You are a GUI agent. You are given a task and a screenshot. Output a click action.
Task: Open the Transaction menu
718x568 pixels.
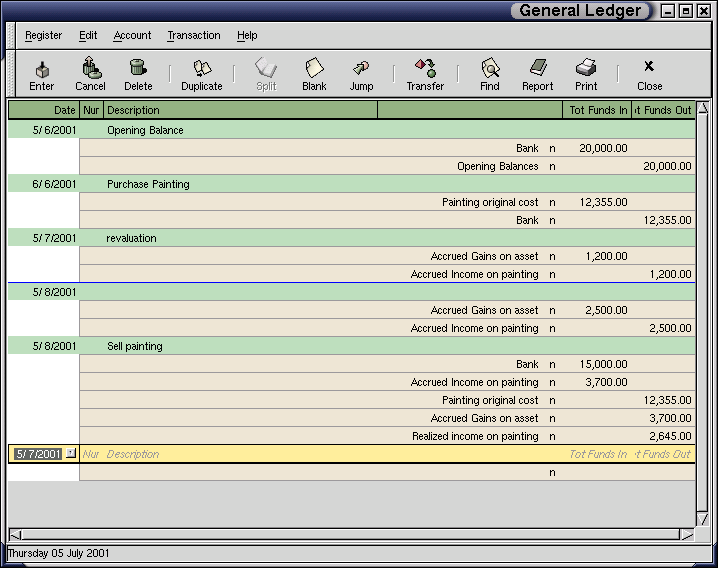click(x=194, y=35)
